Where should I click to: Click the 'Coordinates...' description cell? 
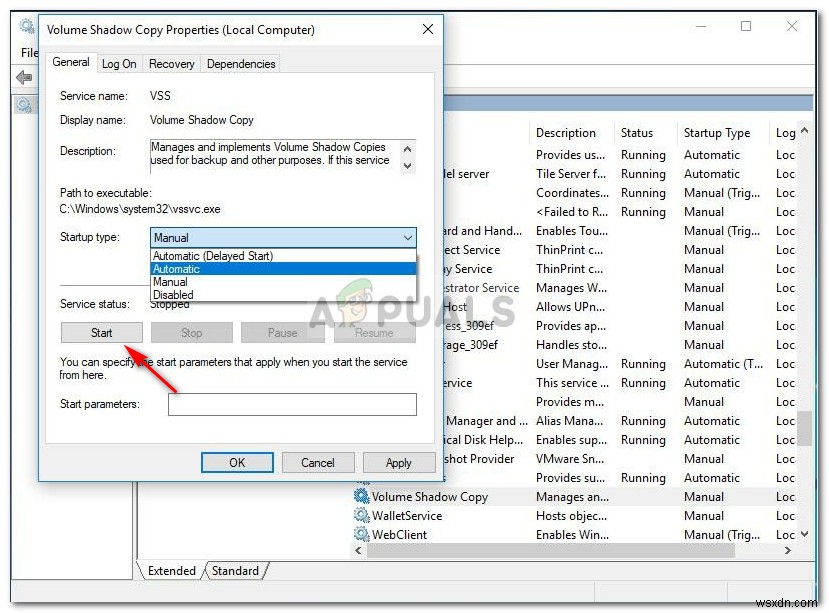(x=572, y=193)
